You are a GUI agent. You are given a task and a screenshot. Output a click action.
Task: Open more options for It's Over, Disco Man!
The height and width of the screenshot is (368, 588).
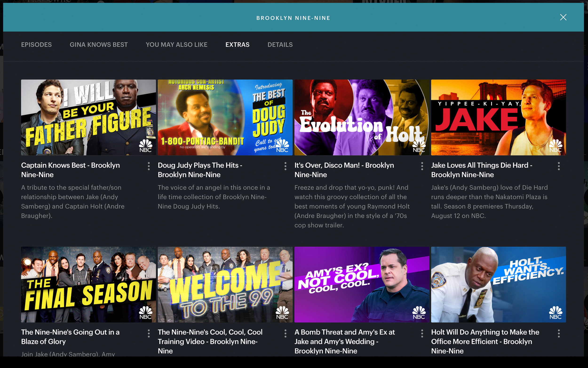[422, 166]
